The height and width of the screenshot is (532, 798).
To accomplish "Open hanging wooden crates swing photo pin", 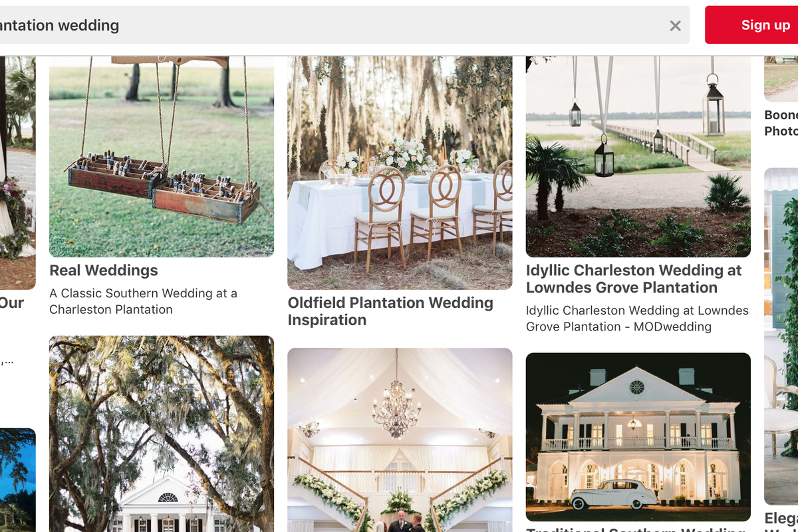I will (162, 156).
